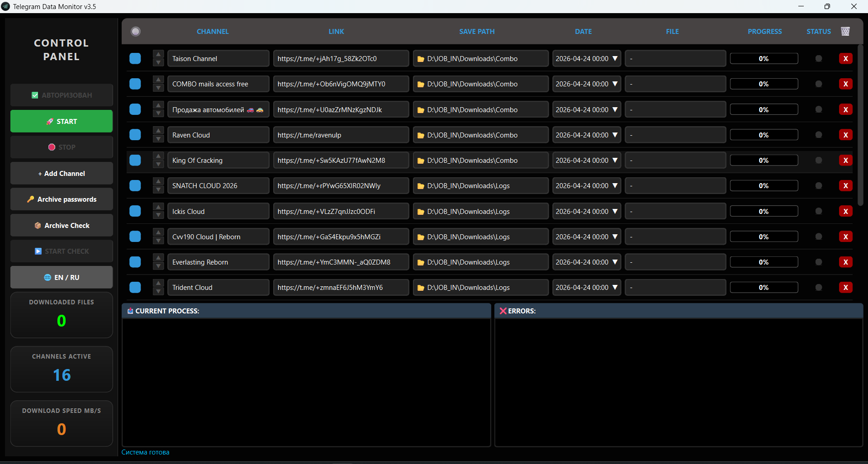Expand date picker for Trident Cloud
The image size is (868, 464).
click(x=615, y=287)
